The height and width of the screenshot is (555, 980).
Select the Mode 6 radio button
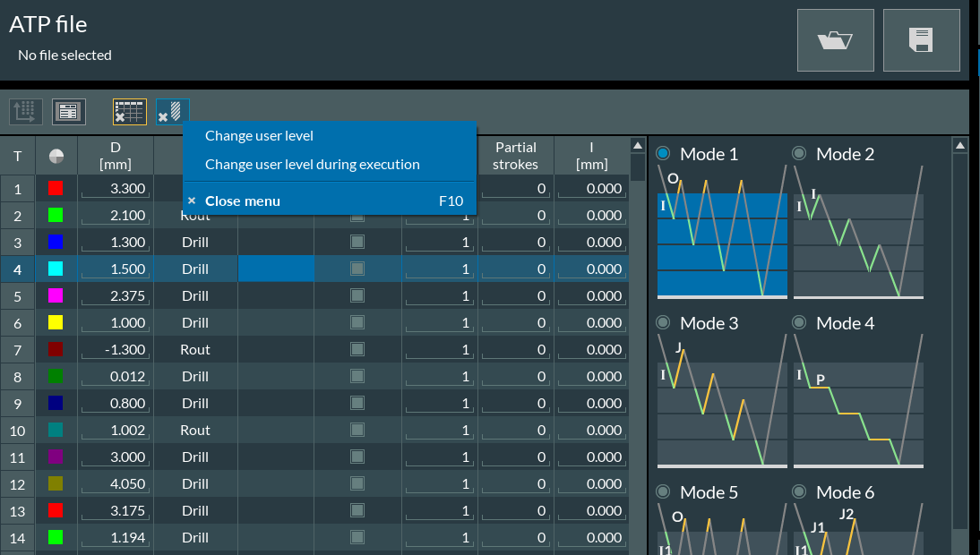799,492
